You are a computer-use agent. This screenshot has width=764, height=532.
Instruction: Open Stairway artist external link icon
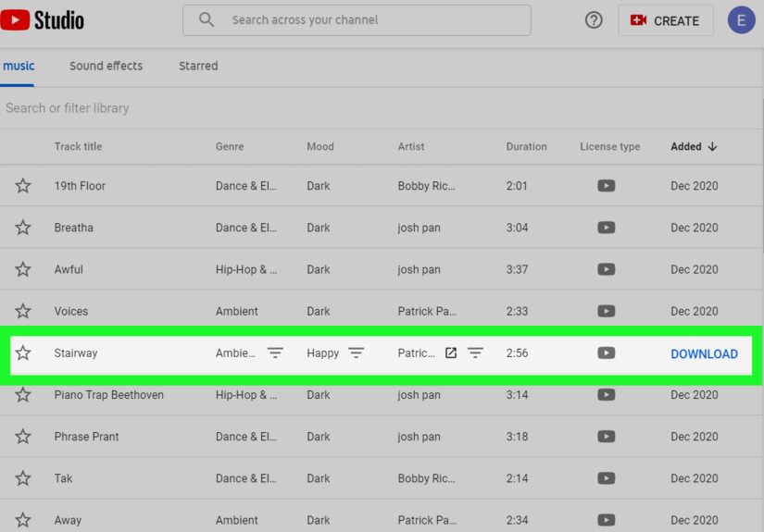point(451,353)
